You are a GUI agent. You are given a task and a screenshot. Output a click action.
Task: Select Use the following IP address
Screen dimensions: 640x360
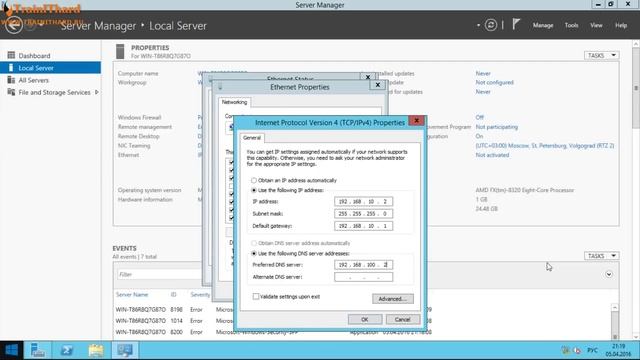tap(254, 190)
